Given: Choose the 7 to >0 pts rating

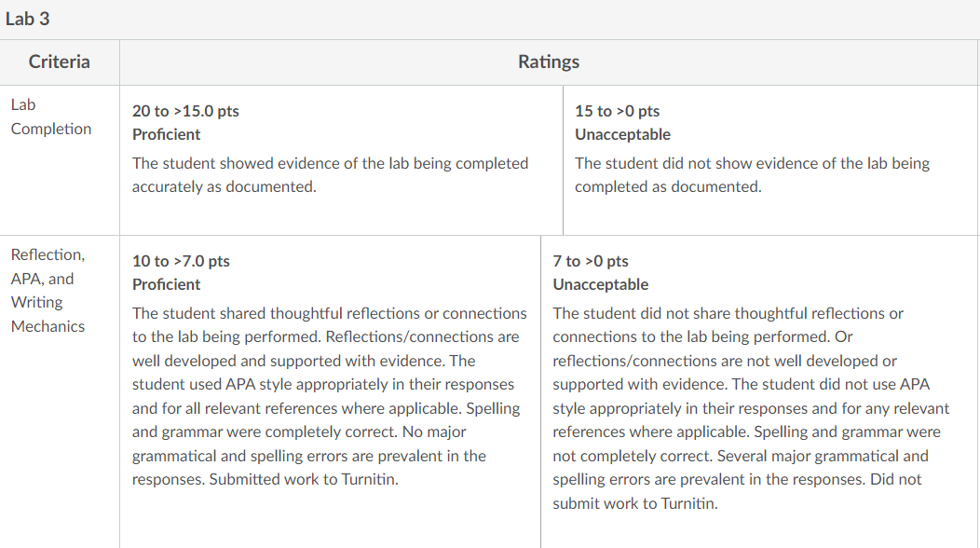Looking at the screenshot, I should [x=591, y=261].
